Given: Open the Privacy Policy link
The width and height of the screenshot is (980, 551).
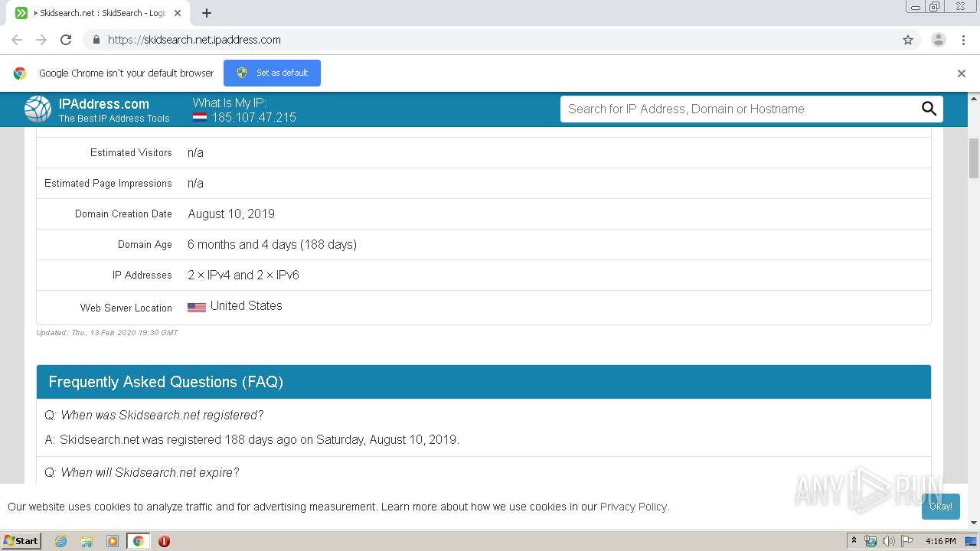Looking at the screenshot, I should 633,507.
